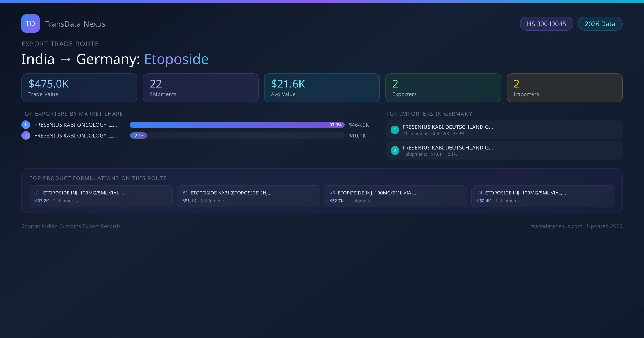Select the HS 30049045 badge
The width and height of the screenshot is (644, 338).
point(546,24)
